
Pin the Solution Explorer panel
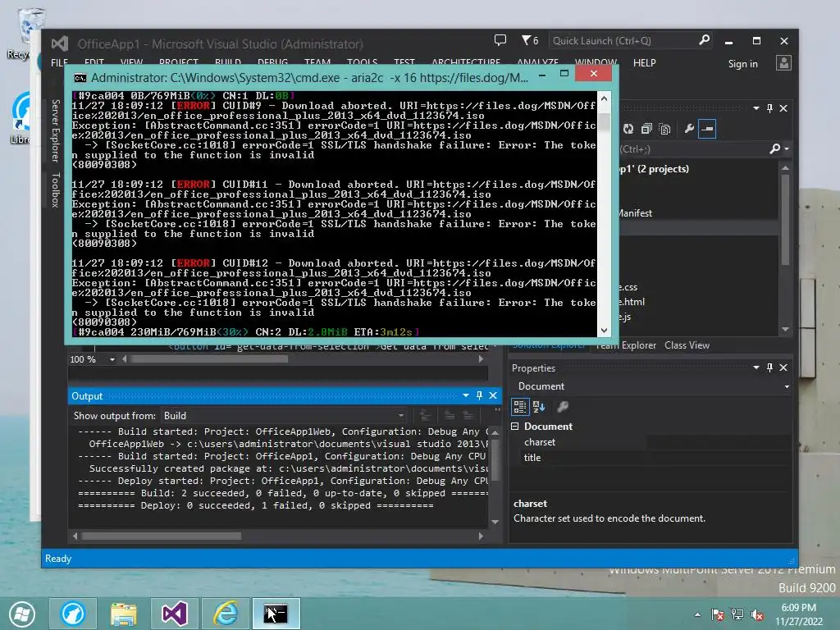click(x=769, y=108)
